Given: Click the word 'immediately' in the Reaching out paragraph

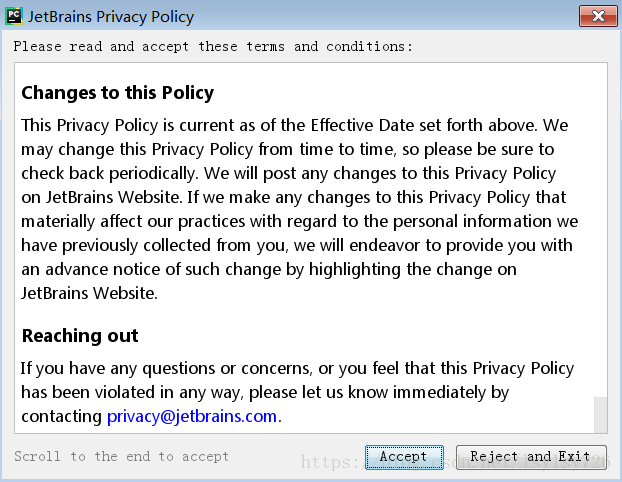Looking at the screenshot, I should 440,393.
